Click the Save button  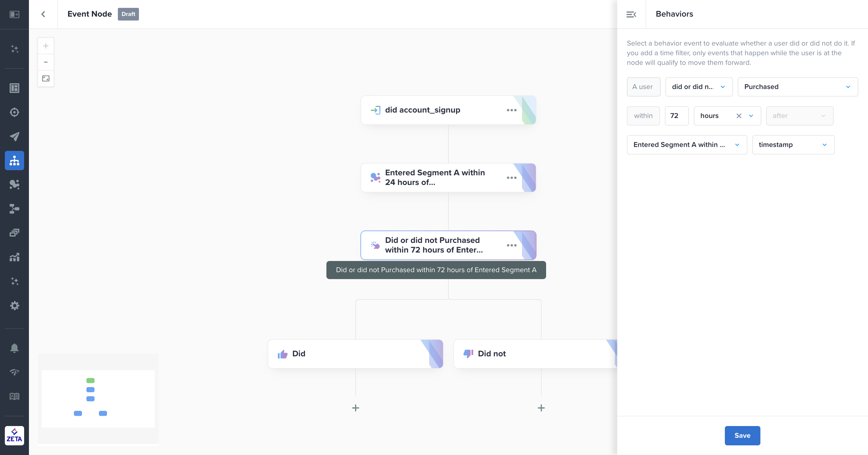pyautogui.click(x=742, y=435)
